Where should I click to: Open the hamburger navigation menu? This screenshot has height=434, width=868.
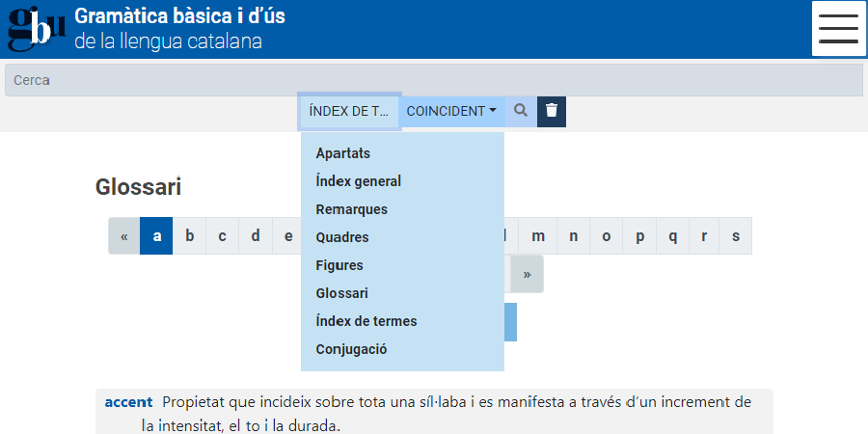tap(838, 29)
